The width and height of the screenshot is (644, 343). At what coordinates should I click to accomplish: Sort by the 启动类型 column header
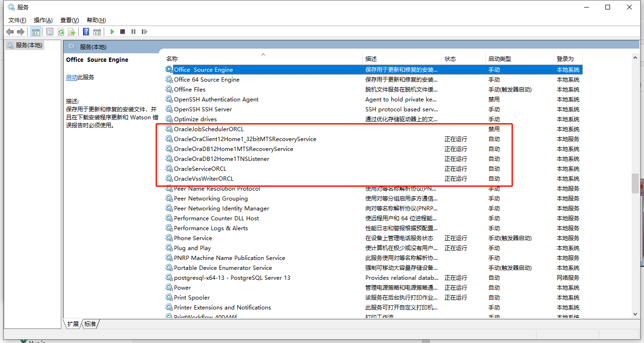tap(520, 59)
